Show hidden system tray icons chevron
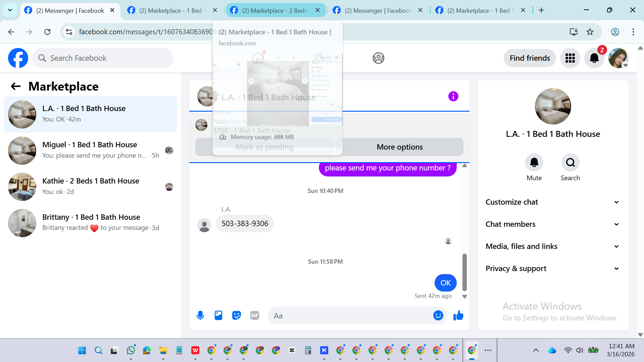Viewport: 644px width, 362px height. click(536, 350)
